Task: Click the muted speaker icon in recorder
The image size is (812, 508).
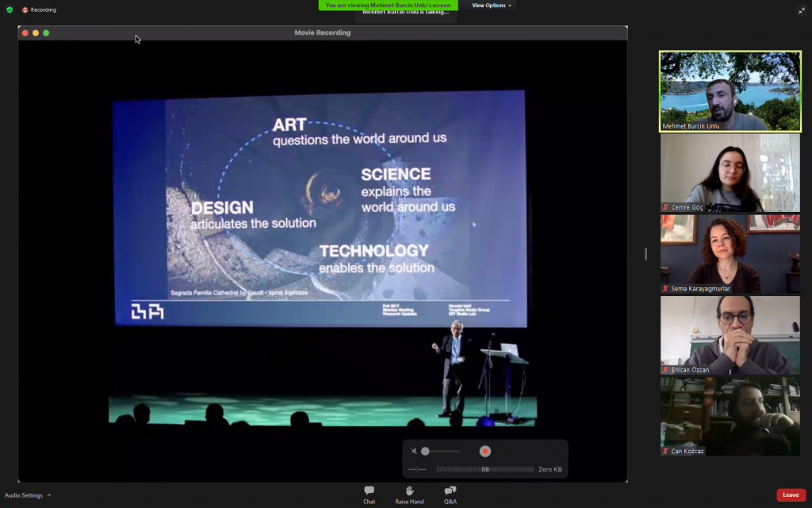Action: (414, 451)
